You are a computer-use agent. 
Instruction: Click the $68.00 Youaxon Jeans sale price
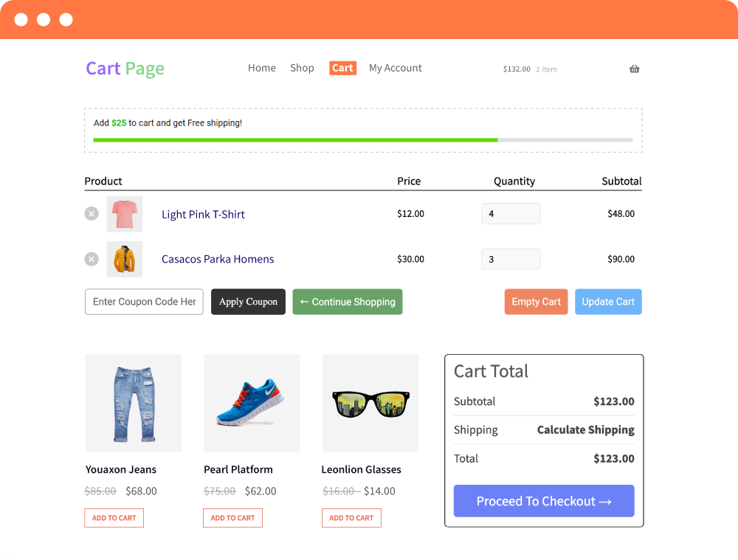tap(141, 491)
